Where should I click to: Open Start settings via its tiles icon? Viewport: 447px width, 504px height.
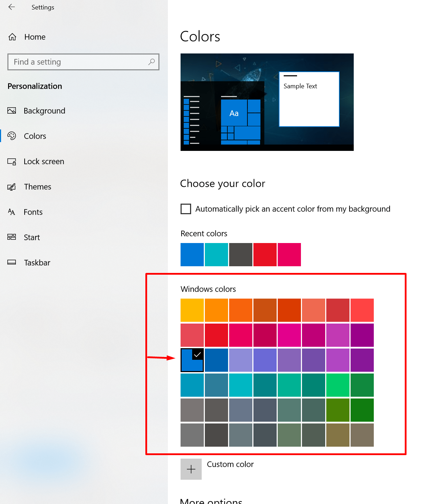(12, 237)
